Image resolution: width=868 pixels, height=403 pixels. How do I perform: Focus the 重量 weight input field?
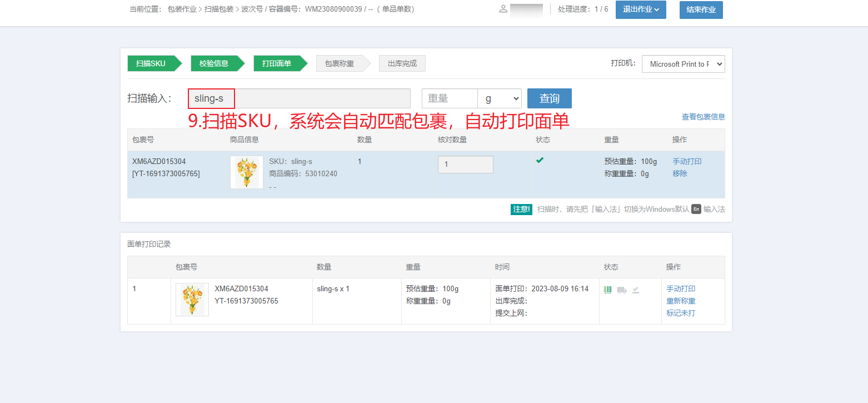(450, 98)
